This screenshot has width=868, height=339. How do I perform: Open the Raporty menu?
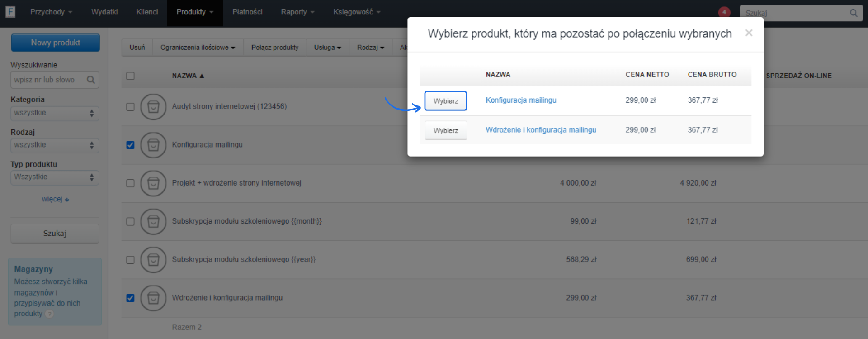click(x=297, y=12)
